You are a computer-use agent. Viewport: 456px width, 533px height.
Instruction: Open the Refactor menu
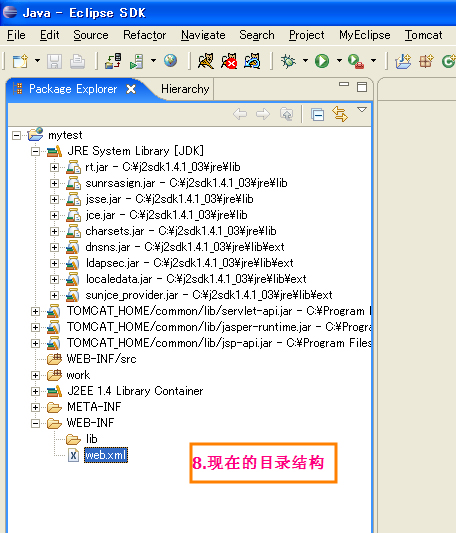coord(145,35)
